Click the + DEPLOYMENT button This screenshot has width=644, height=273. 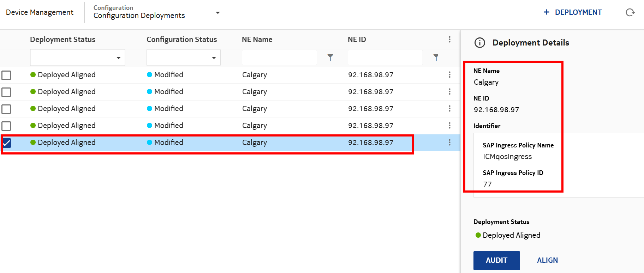572,12
